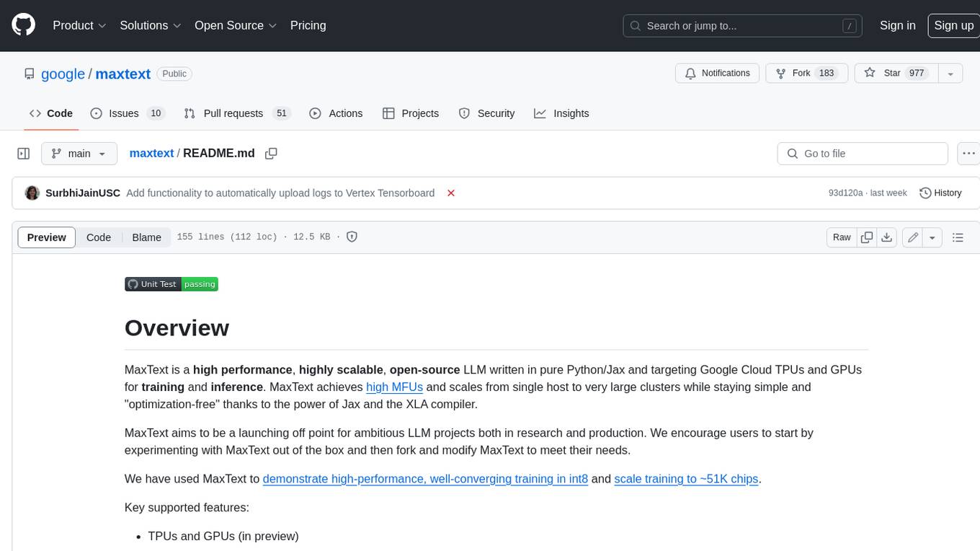
Task: Open the Pull requests tab
Action: [236, 113]
